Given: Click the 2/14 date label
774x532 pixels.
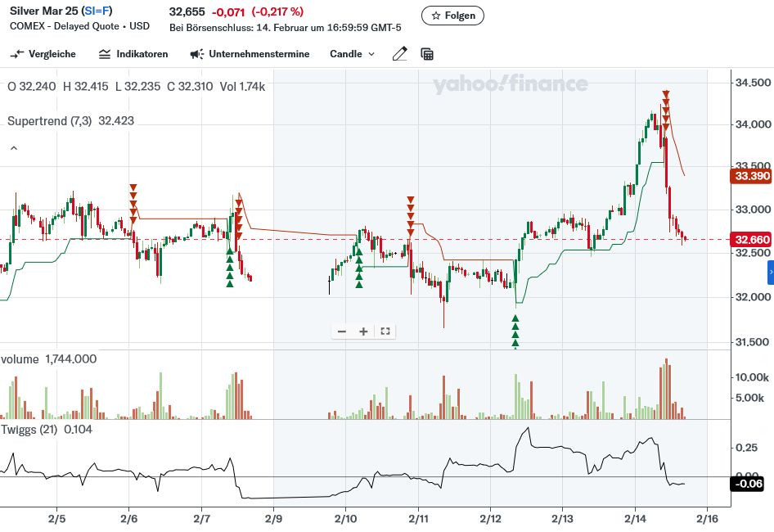Looking at the screenshot, I should tap(635, 519).
